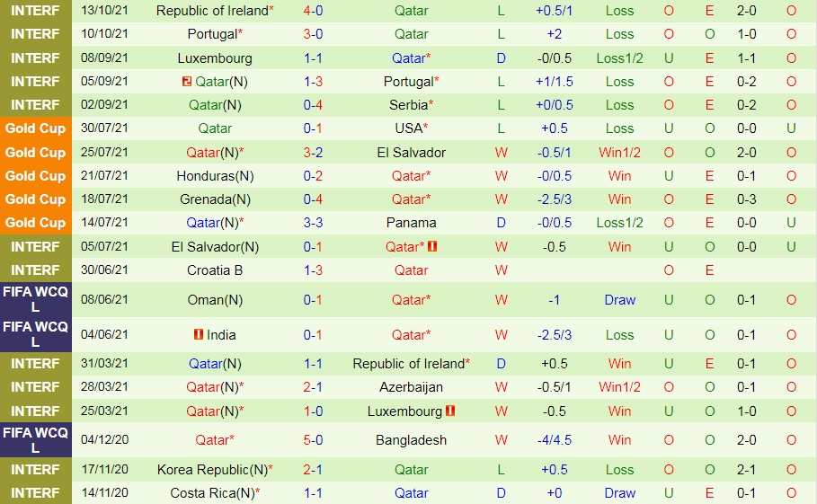Select the Croatia B team name
The width and height of the screenshot is (817, 504).
pyautogui.click(x=215, y=270)
